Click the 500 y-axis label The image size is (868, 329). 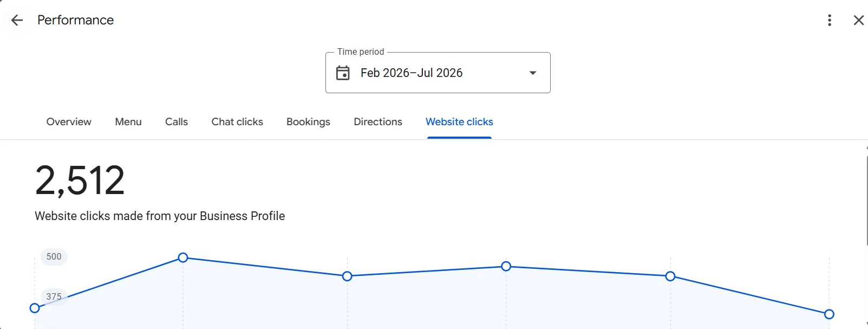[x=54, y=256]
